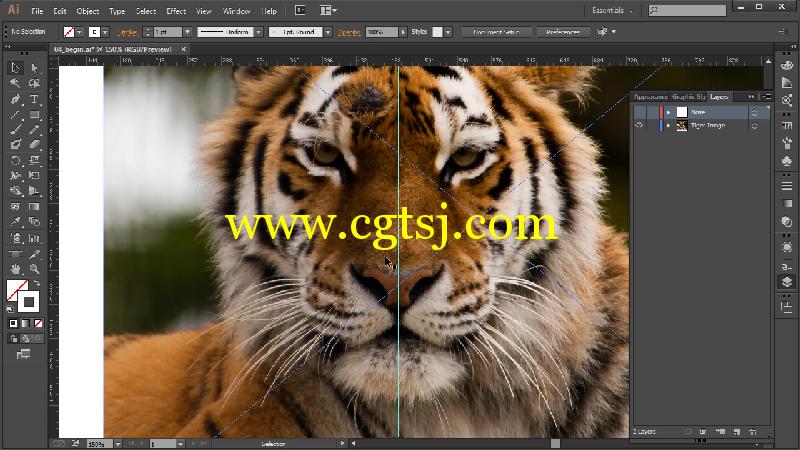Open Essentials workspace switcher
800x450 pixels.
point(612,10)
